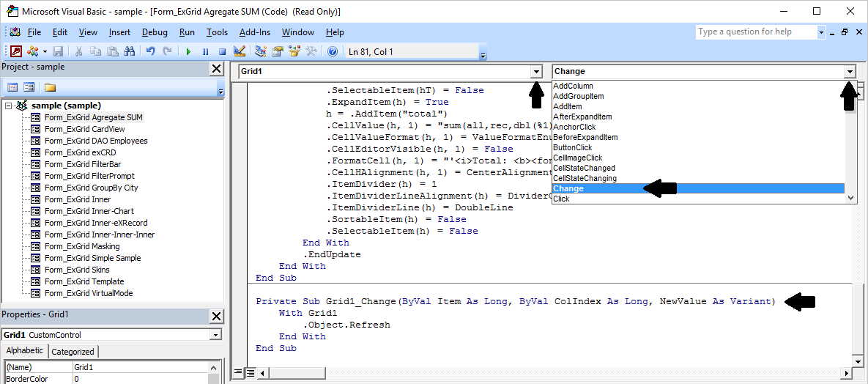Switch to Full Module View button

coord(250,373)
